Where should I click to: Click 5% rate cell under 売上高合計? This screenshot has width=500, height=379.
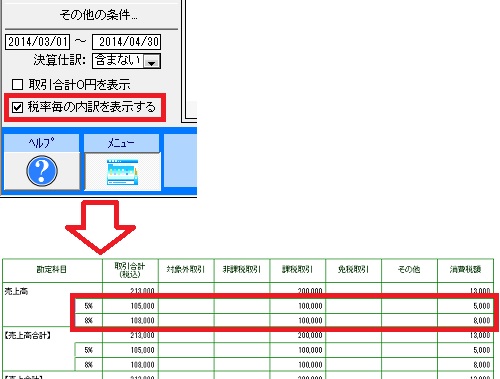coord(88,350)
